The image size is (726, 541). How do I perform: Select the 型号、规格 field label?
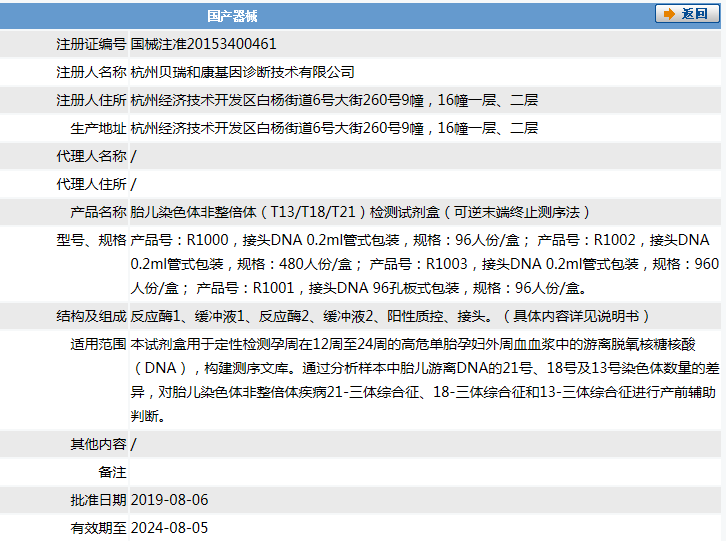click(x=91, y=240)
